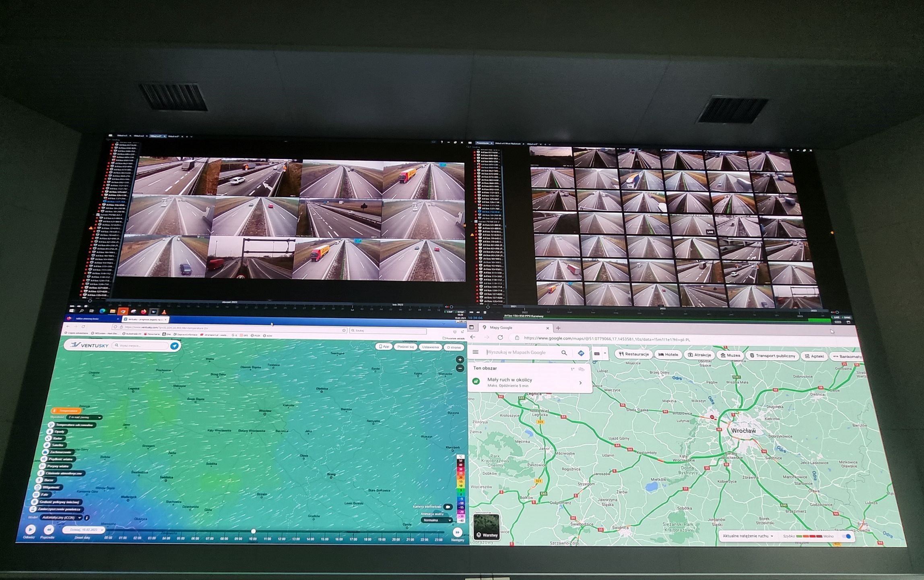Click the Ventusky place search field
Screen dimensions: 924x580
tap(140, 345)
